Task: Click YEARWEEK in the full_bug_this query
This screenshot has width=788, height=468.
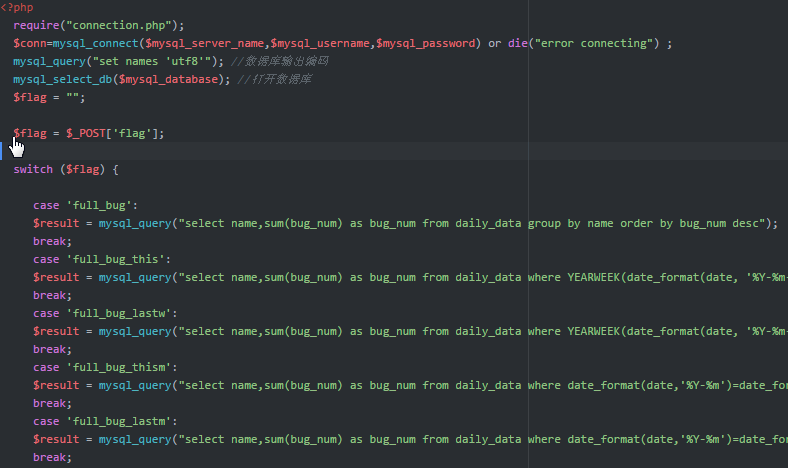Action: coord(594,277)
